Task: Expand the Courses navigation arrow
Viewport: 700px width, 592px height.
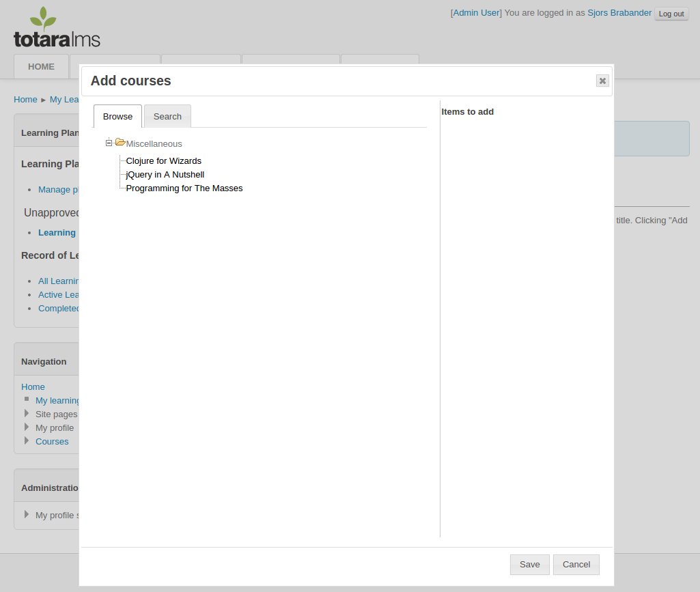Action: pyautogui.click(x=27, y=441)
